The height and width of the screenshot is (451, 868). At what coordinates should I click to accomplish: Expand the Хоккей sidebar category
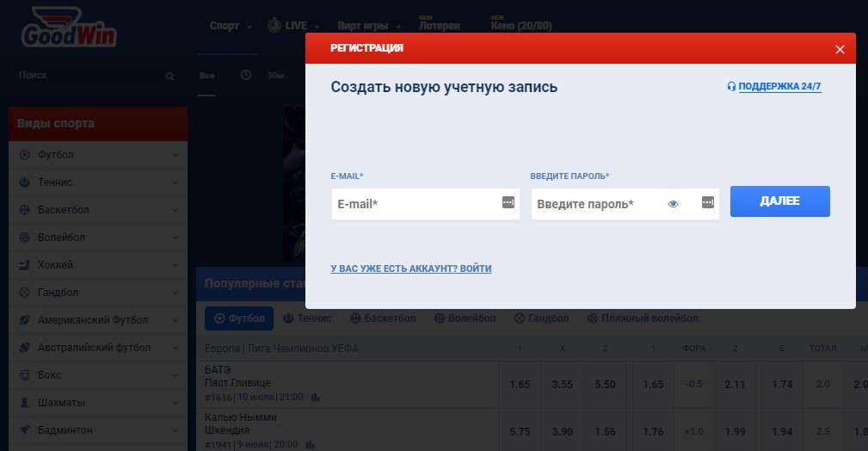175,265
